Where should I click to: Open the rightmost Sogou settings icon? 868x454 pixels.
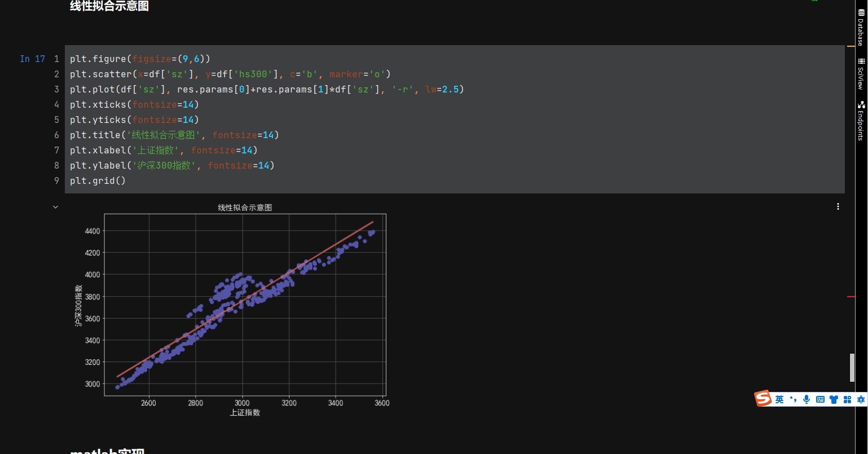click(861, 399)
